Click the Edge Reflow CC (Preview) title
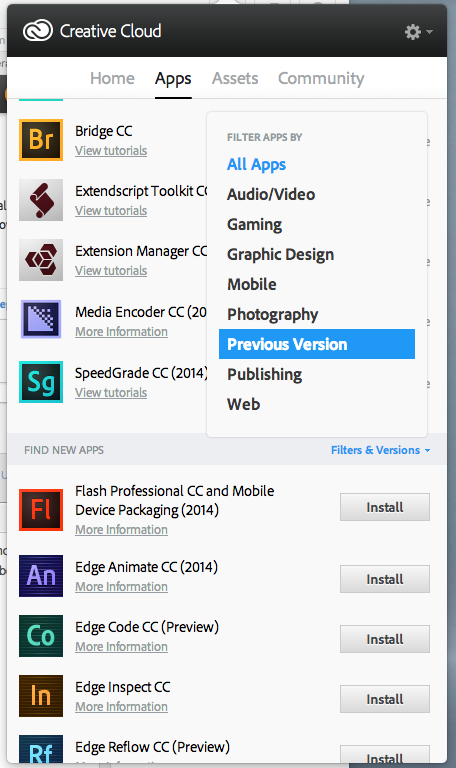 (x=152, y=747)
